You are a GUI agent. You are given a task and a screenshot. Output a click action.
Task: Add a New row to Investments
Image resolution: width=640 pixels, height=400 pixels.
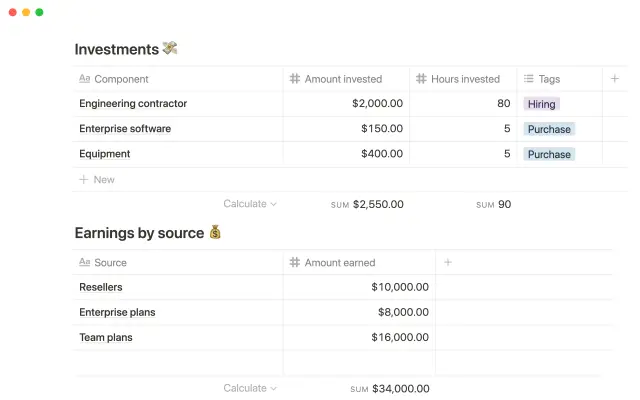pos(97,180)
